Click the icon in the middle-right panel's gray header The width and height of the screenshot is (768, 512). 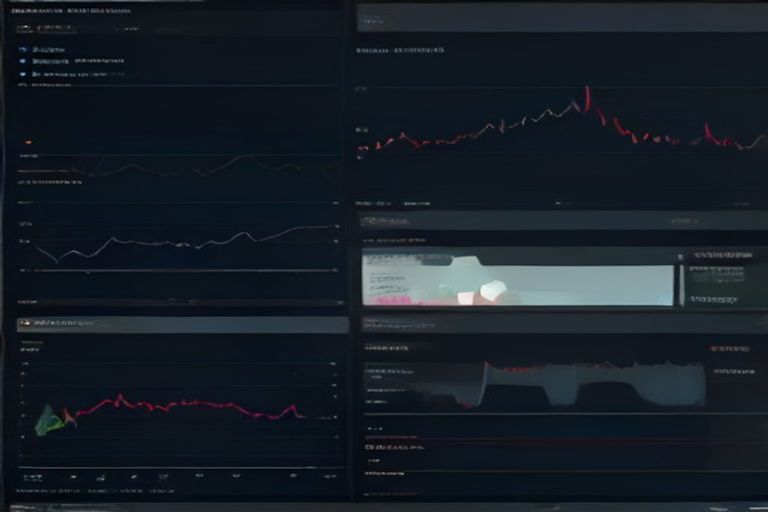(x=370, y=221)
